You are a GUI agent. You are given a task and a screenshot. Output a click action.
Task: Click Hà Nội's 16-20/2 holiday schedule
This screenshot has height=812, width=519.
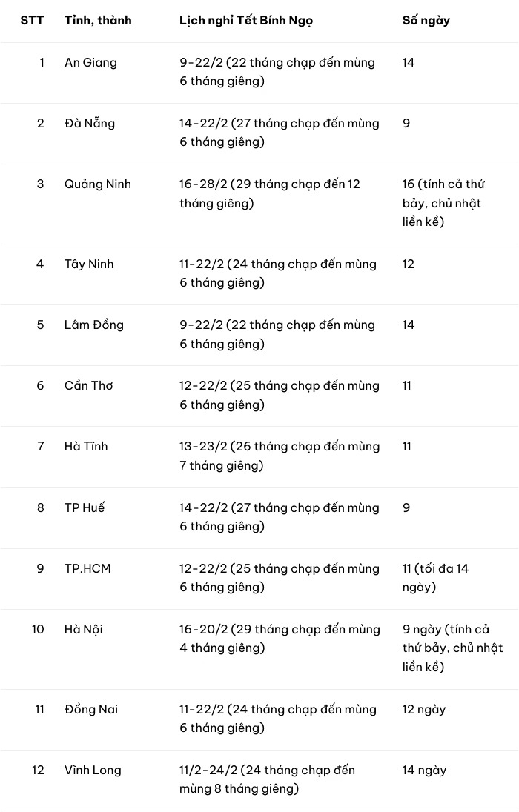pos(280,639)
